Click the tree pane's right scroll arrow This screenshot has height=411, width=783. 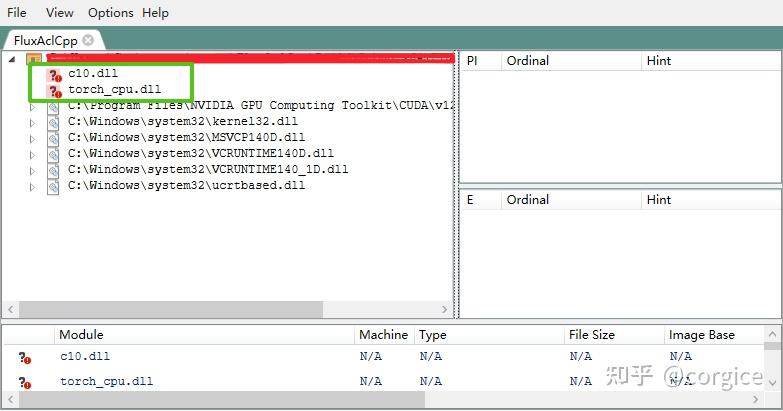[444, 310]
